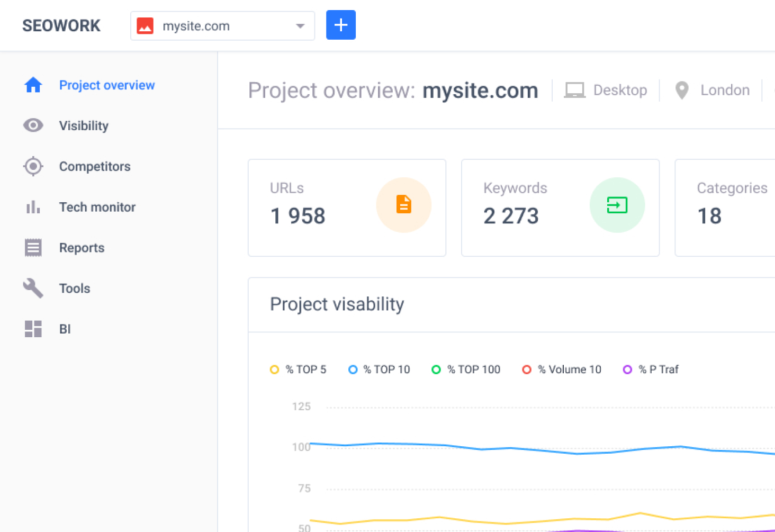Click the Visibility eye icon in sidebar
The image size is (775, 532).
33,125
